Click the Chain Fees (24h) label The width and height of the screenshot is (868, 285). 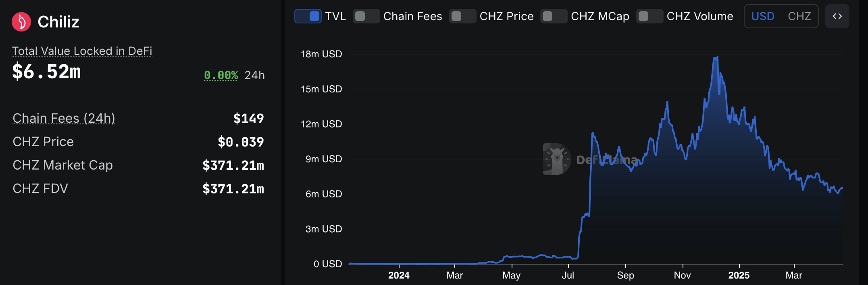64,118
